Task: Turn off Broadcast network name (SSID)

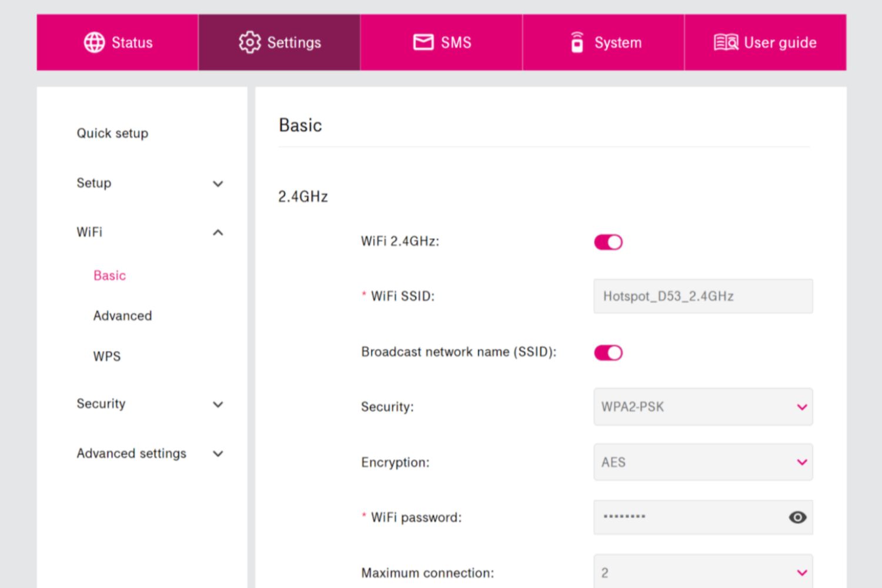Action: click(x=607, y=352)
